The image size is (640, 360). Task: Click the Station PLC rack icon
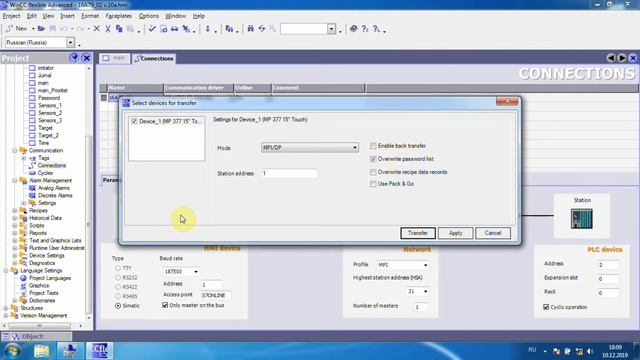point(582,219)
